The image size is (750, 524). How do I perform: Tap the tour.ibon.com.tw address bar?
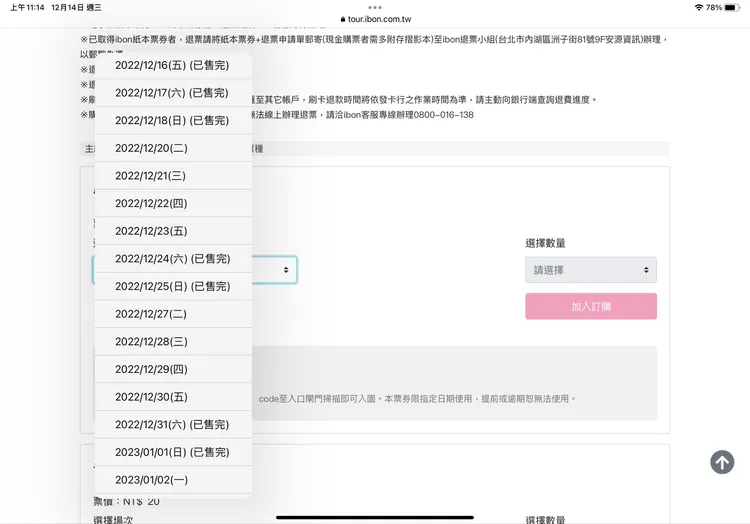pyautogui.click(x=378, y=19)
